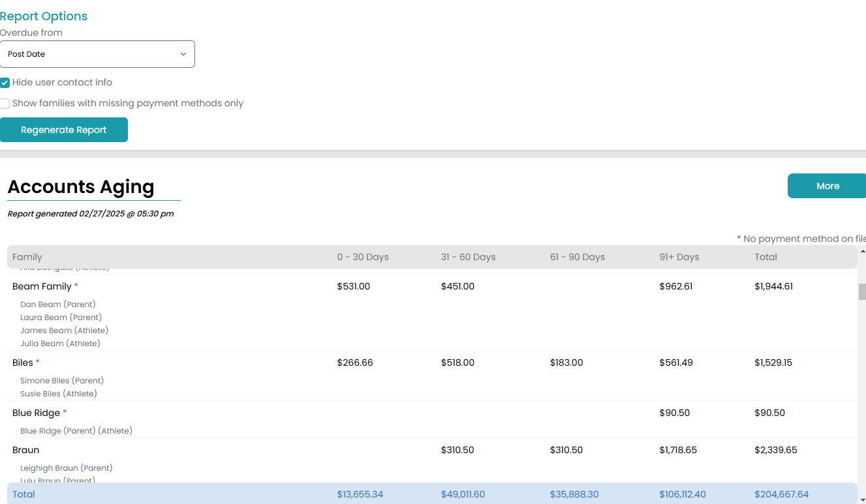Click the Beam Family row name
The height and width of the screenshot is (504, 866).
(x=42, y=286)
